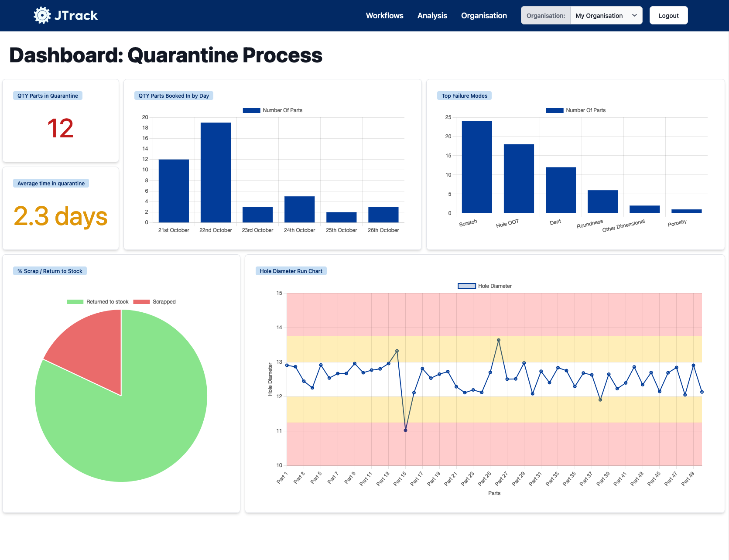Click the Part 1 first data point

click(287, 365)
